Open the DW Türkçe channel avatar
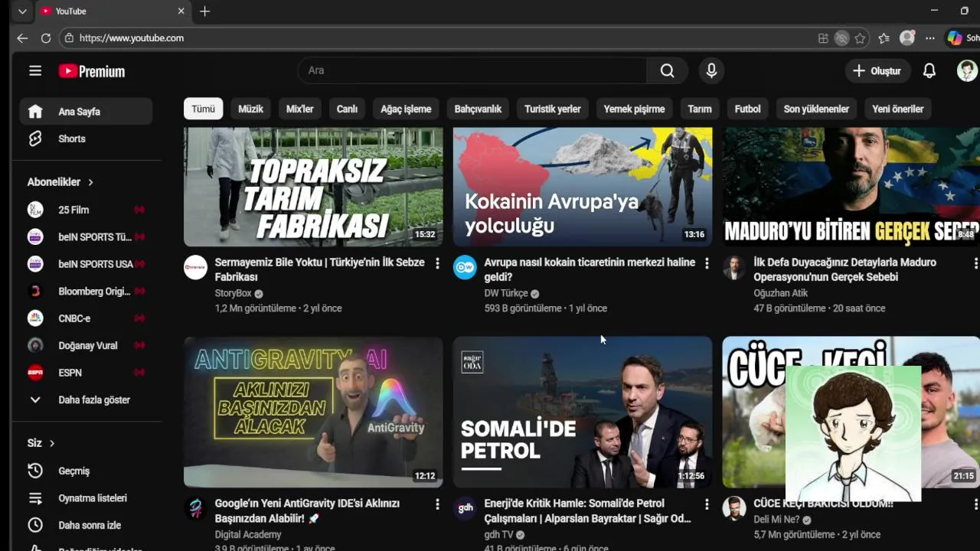Image resolution: width=980 pixels, height=551 pixels. pos(465,267)
